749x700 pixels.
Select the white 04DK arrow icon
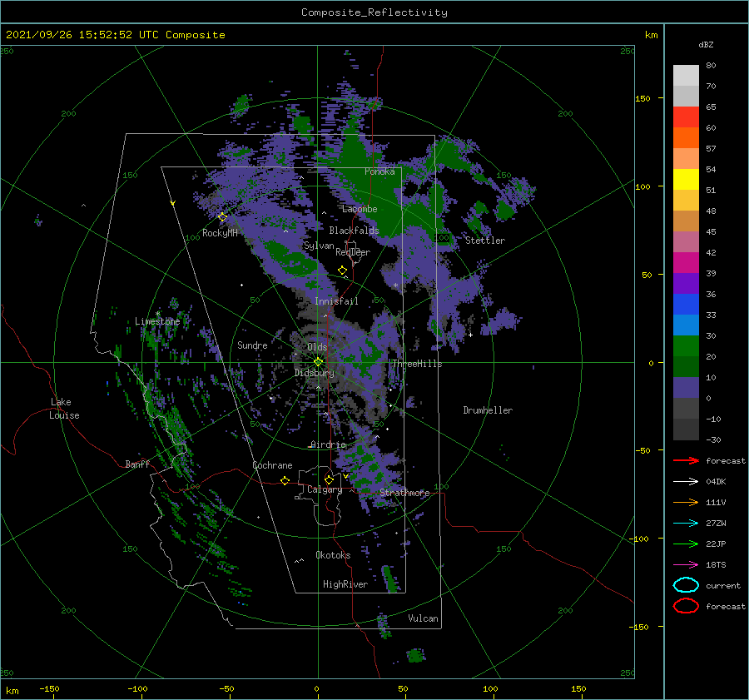tap(686, 482)
